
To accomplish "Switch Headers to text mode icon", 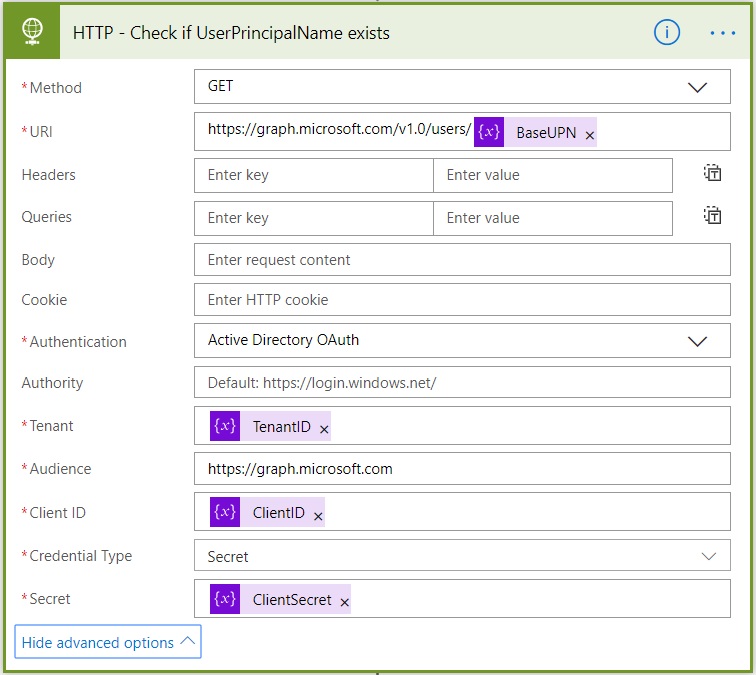I will tap(712, 174).
